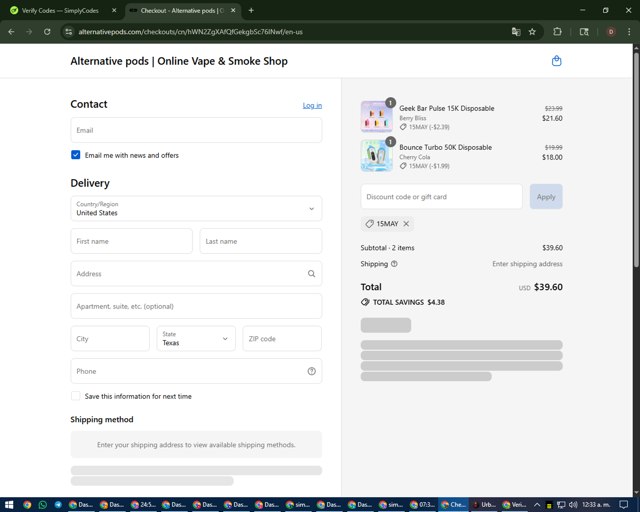The height and width of the screenshot is (512, 640).
Task: Open WhatsApp from the taskbar
Action: pos(43,505)
